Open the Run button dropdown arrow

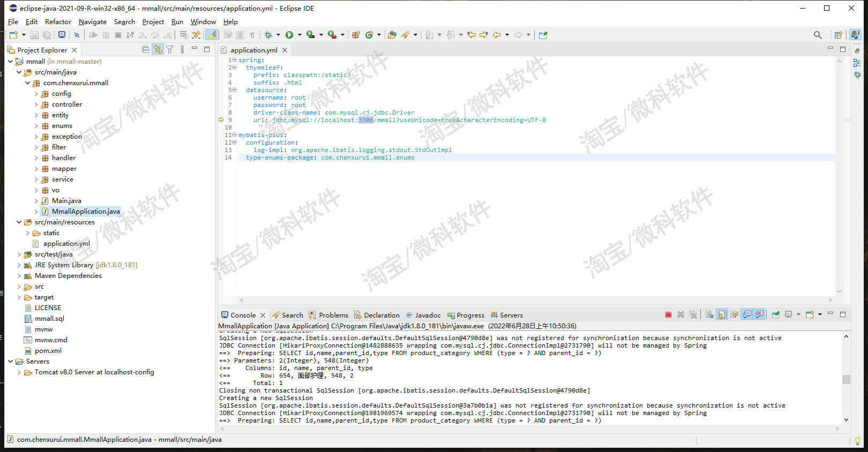(x=300, y=35)
